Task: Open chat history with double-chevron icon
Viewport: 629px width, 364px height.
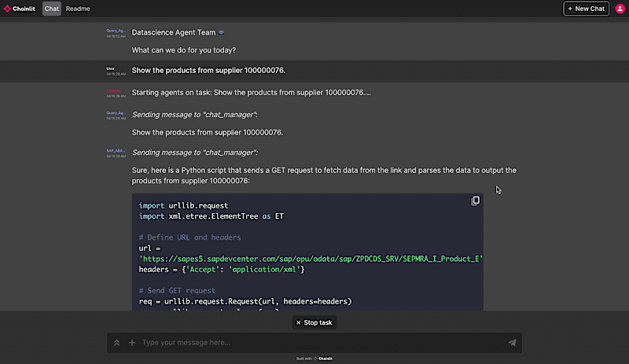Action: click(x=116, y=343)
